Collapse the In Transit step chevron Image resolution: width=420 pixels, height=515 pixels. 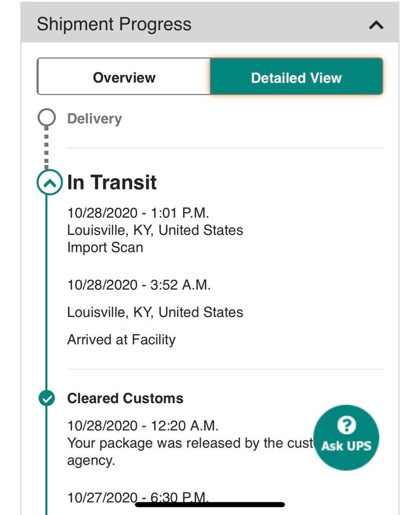[49, 182]
